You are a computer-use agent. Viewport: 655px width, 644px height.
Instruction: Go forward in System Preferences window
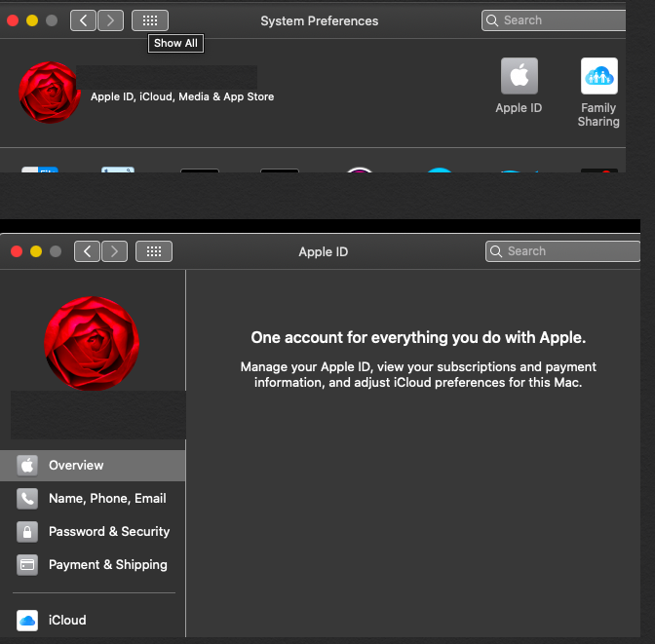(111, 20)
